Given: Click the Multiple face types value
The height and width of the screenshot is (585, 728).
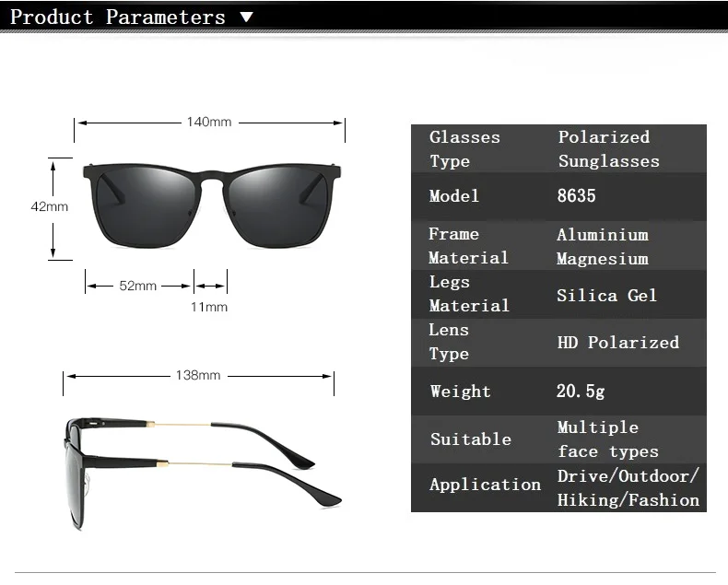Looking at the screenshot, I should pyautogui.click(x=608, y=439).
